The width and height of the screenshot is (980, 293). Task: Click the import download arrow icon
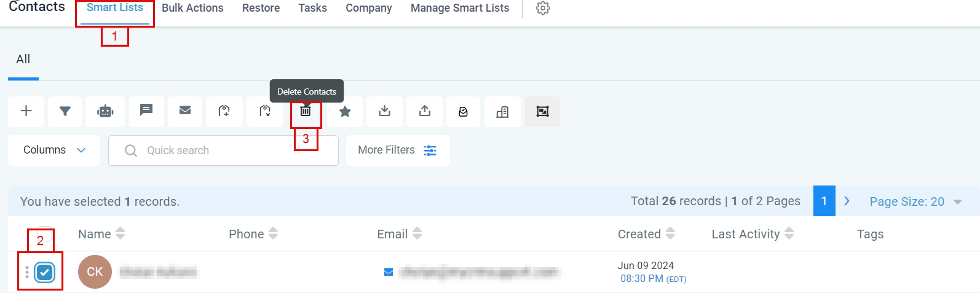[384, 111]
